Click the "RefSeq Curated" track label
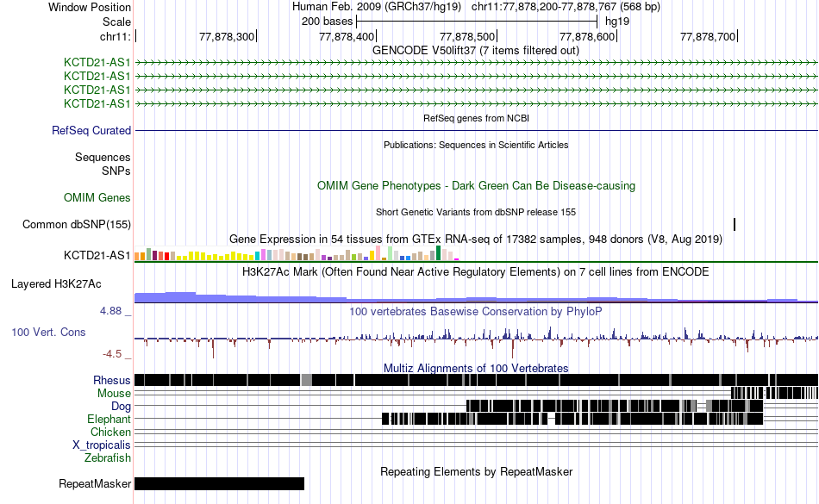819x504 pixels. click(91, 130)
